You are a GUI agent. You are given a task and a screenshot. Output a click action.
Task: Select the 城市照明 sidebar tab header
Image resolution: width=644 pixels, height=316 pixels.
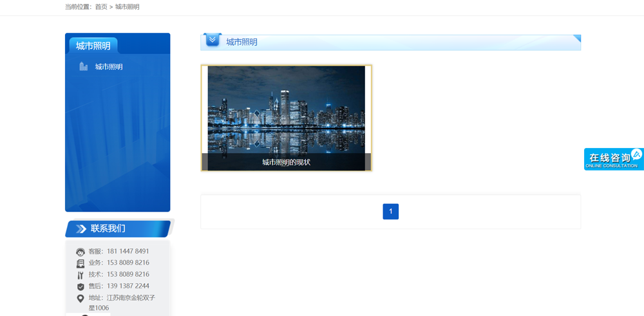point(93,46)
